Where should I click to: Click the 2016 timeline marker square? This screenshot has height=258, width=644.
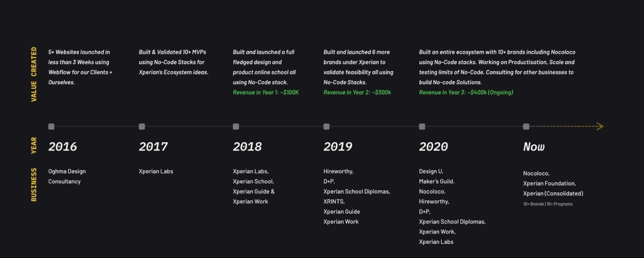(x=51, y=127)
